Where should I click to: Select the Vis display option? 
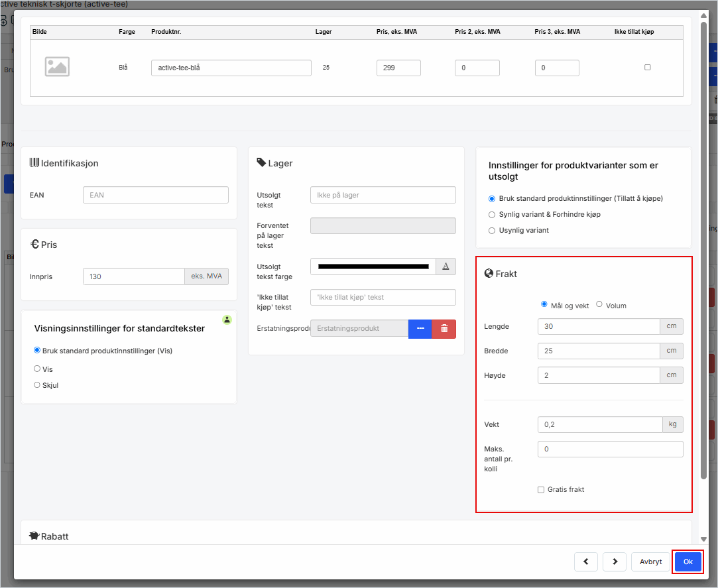37,369
